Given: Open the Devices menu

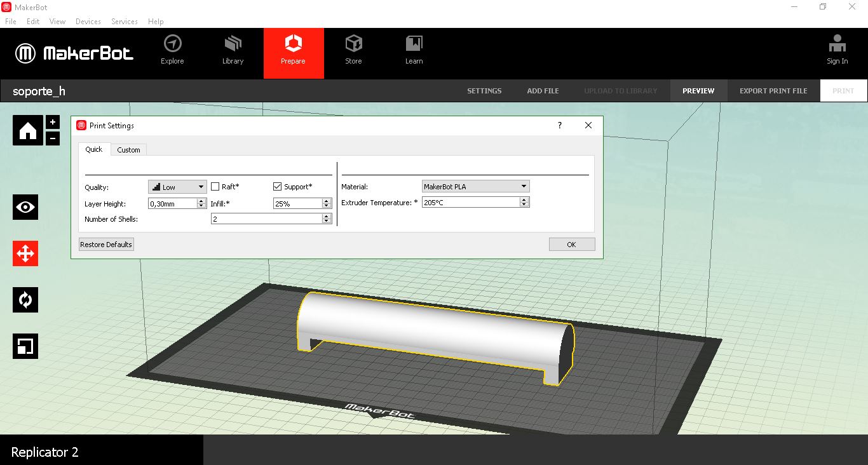Looking at the screenshot, I should tap(88, 21).
